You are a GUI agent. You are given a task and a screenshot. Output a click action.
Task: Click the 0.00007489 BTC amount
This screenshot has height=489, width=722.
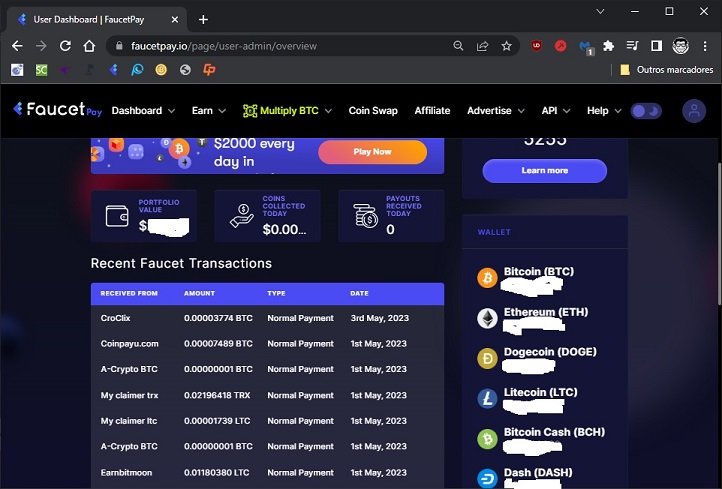tap(218, 343)
